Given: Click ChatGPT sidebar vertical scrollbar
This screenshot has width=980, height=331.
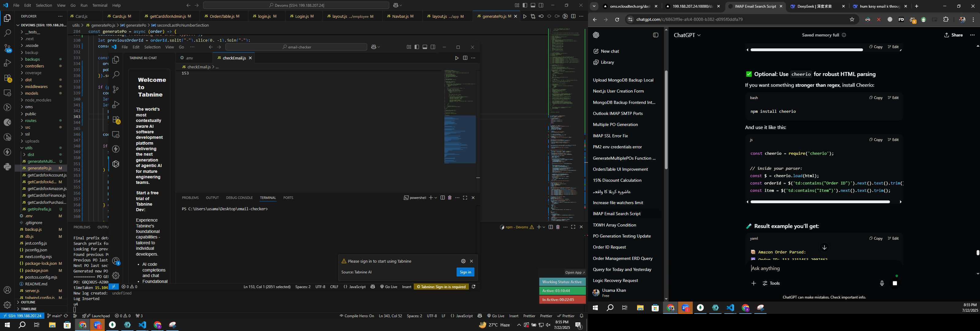Looking at the screenshot, I should [x=666, y=120].
